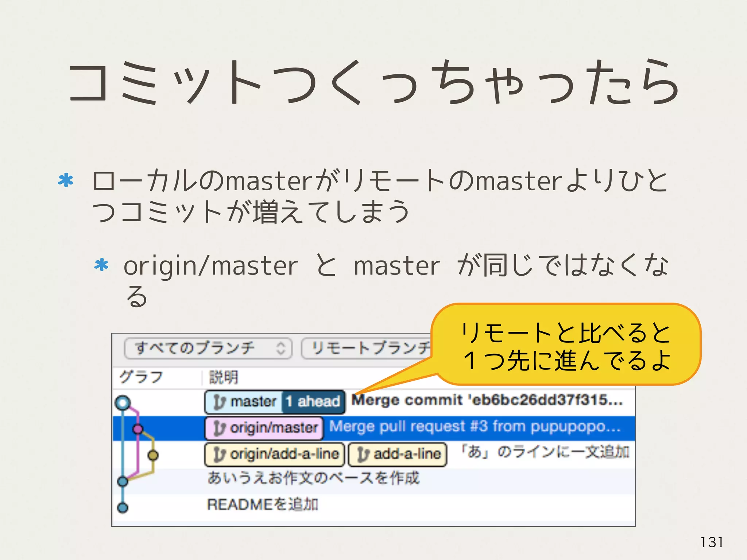Click the 1 ahead indicator badge
Screen dimensions: 747x560
click(313, 402)
